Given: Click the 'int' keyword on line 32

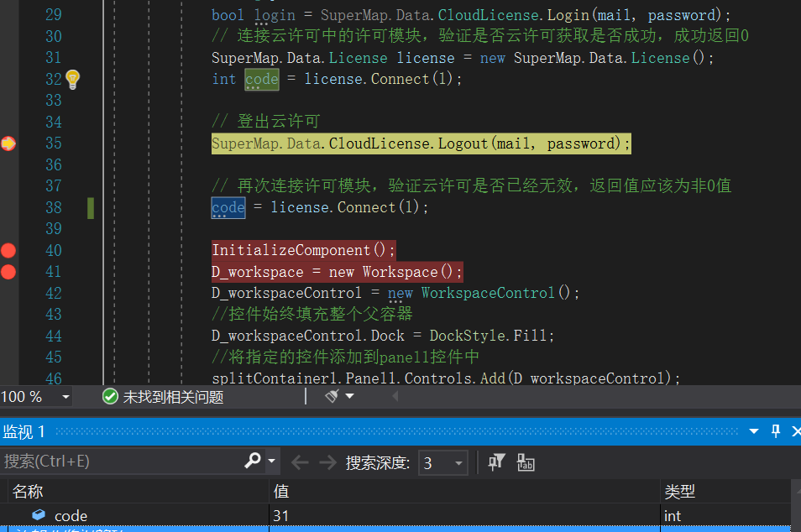Looking at the screenshot, I should 224,79.
